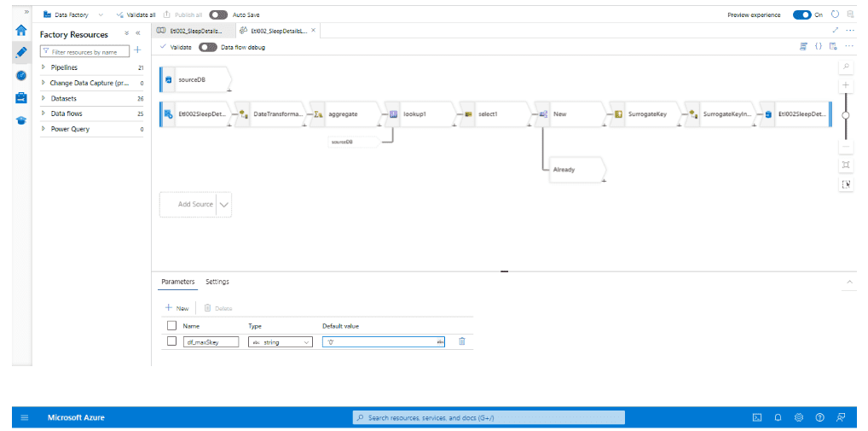The image size is (868, 431).
Task: Open Azure Cloud Shell icon
Action: [757, 417]
